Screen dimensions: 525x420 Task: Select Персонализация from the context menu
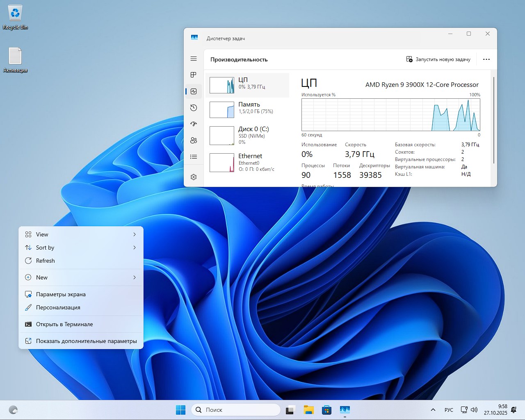tap(58, 307)
